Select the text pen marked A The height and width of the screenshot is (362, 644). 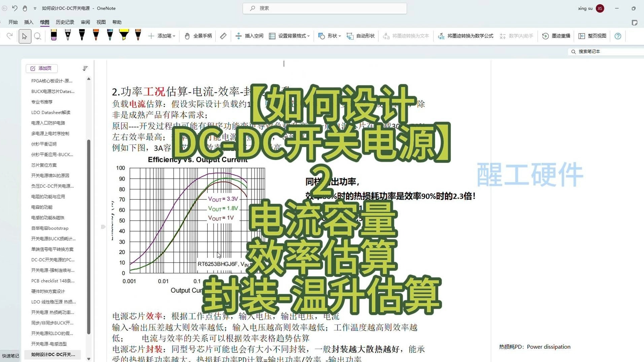[x=68, y=35]
